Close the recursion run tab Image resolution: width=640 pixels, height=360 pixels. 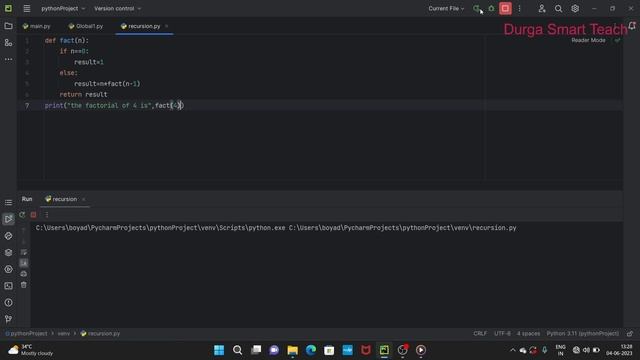[84, 199]
